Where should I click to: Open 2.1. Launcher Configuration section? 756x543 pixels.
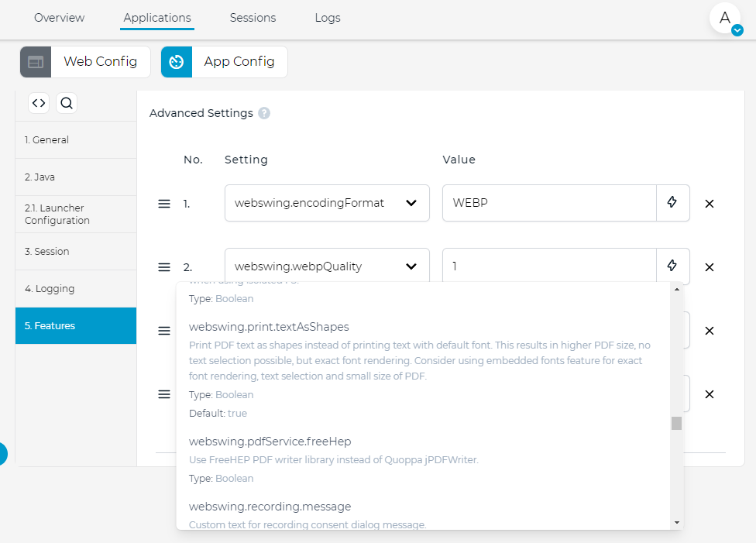coord(76,214)
